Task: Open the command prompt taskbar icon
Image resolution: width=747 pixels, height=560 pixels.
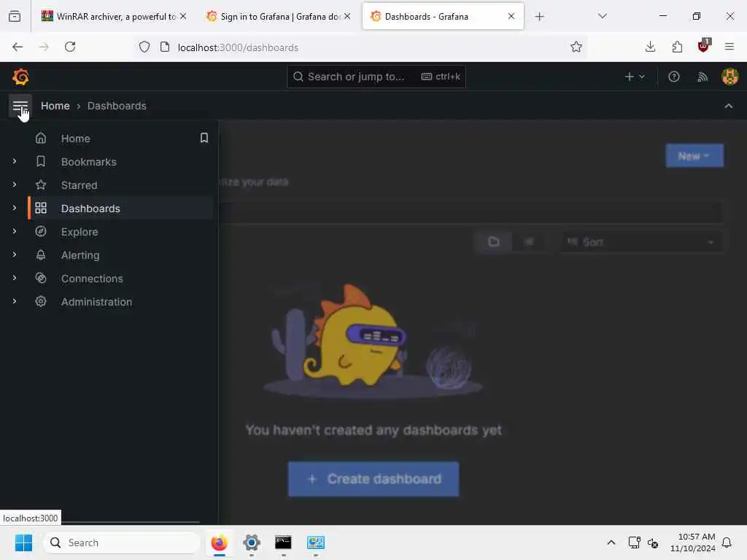Action: [x=284, y=542]
